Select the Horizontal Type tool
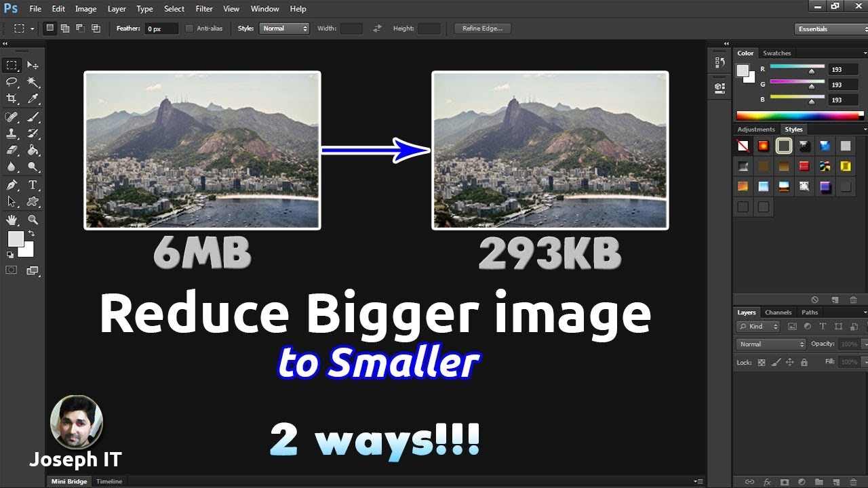 (x=33, y=185)
